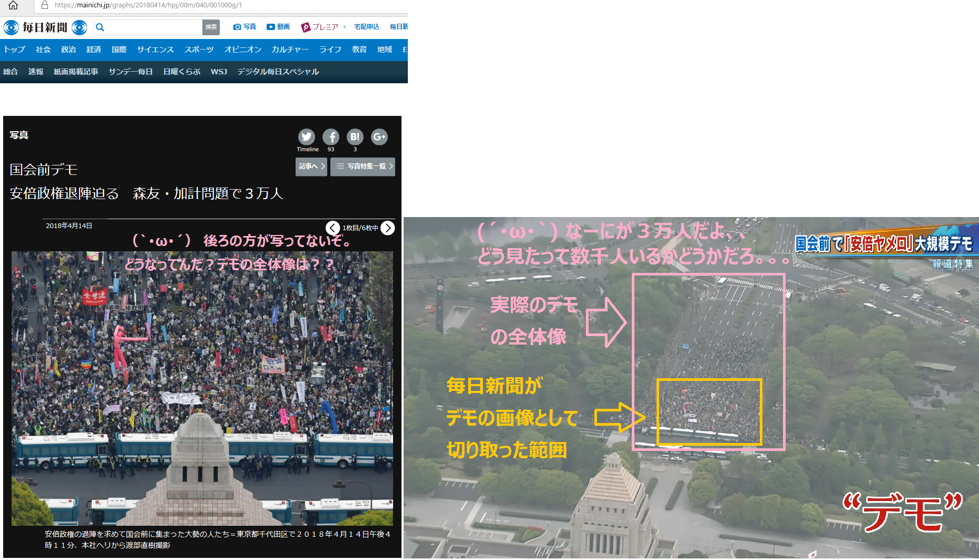Advance to the next photo arrow
Screen dimensions: 979x560
pyautogui.click(x=388, y=228)
